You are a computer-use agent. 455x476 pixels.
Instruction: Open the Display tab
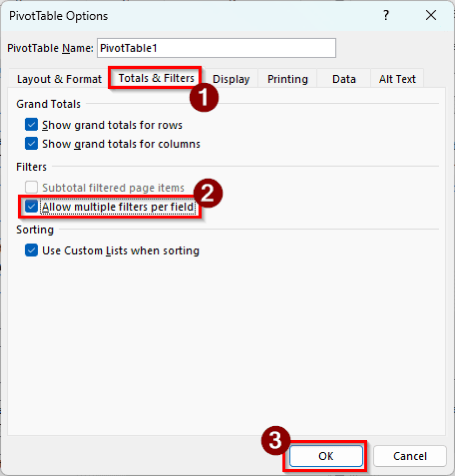(x=231, y=79)
